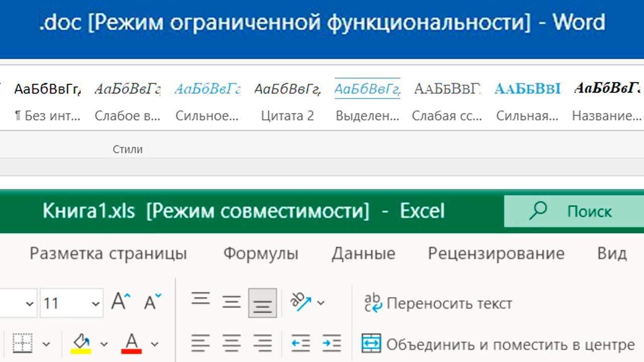The image size is (644, 362).
Task: Click the Excel Поиск search box
Action: [x=574, y=211]
